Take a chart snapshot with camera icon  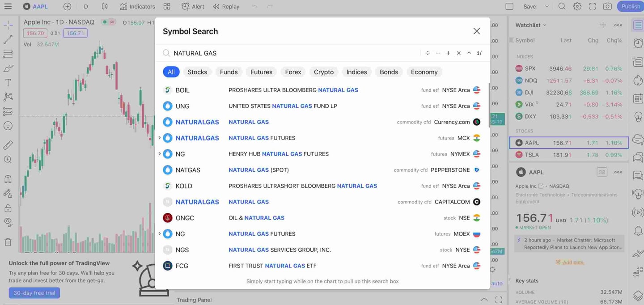click(x=607, y=6)
